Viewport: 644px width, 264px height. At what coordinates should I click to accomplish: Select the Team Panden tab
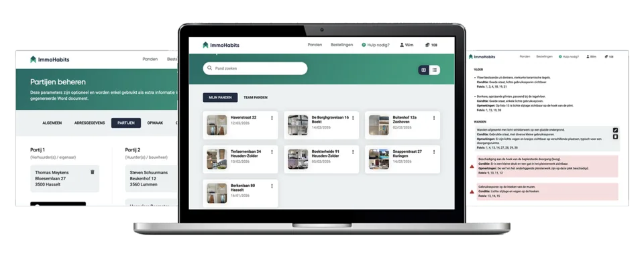pos(256,98)
